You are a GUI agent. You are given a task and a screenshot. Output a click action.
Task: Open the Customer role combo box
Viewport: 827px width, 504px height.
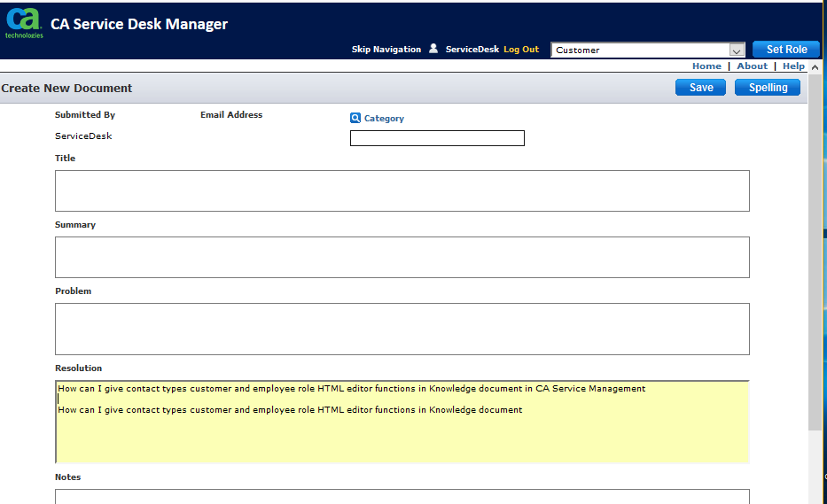[x=648, y=50]
